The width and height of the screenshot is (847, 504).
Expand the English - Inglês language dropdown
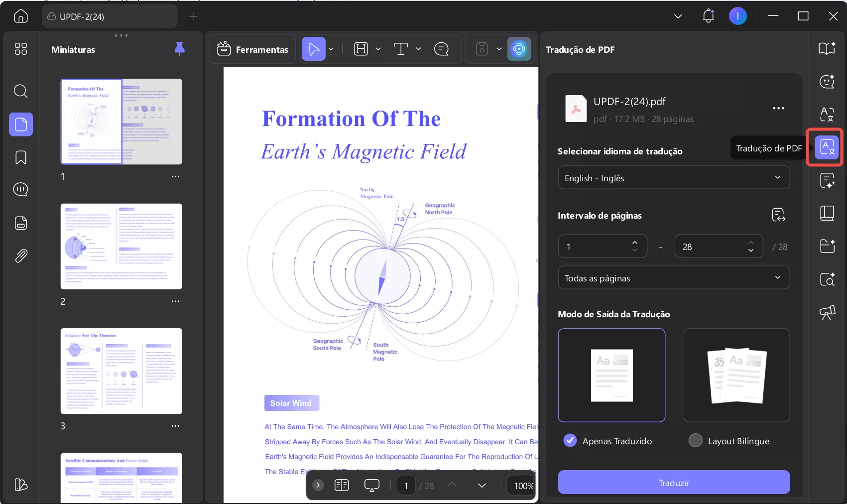pyautogui.click(x=673, y=178)
